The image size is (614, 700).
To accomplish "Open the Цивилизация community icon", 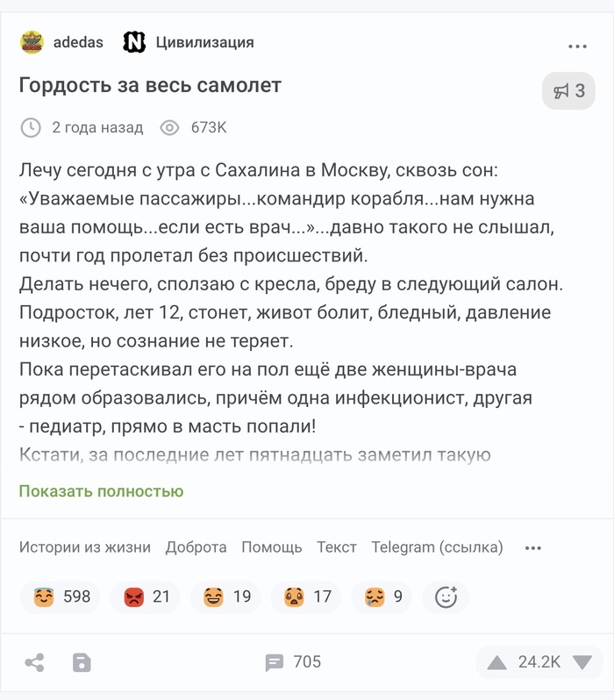I will tap(134, 42).
